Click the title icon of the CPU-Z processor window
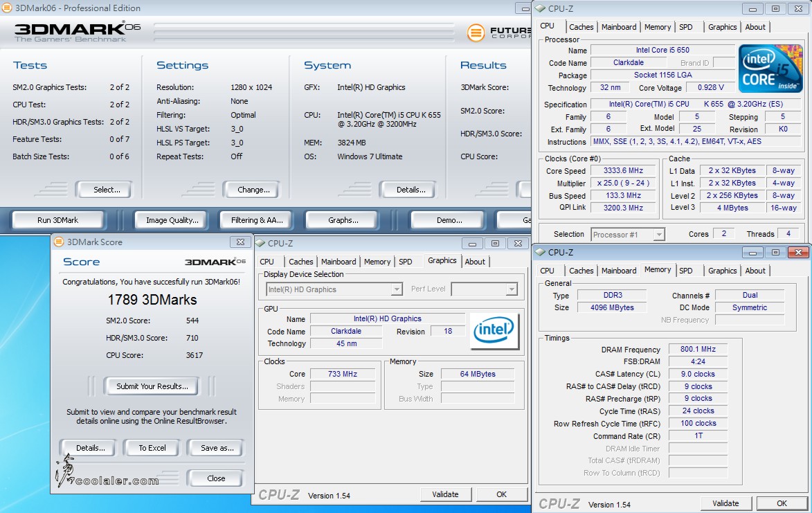The height and width of the screenshot is (513, 812). [541, 8]
